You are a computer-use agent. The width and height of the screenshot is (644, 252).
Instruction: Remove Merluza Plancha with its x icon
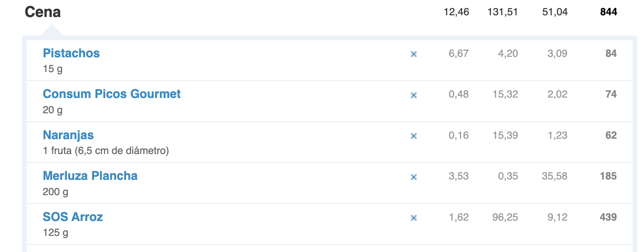[414, 177]
